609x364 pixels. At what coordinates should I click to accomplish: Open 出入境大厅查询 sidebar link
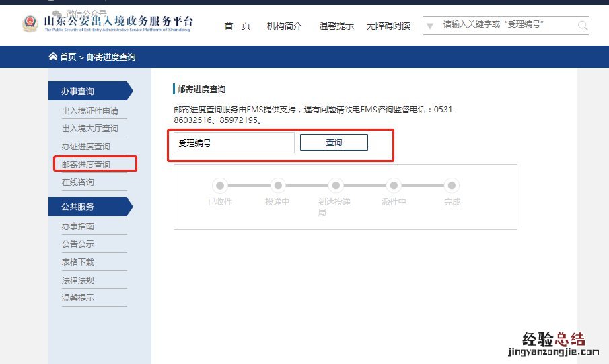click(x=90, y=129)
